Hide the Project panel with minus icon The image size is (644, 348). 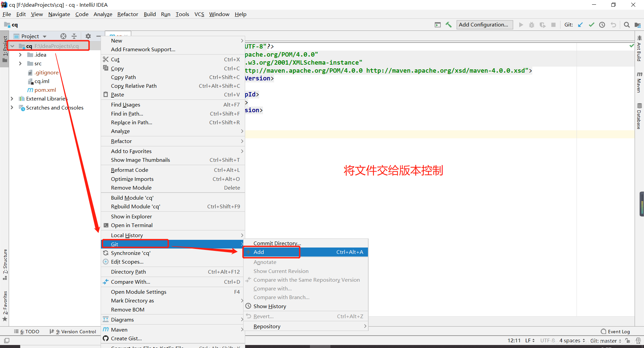98,36
